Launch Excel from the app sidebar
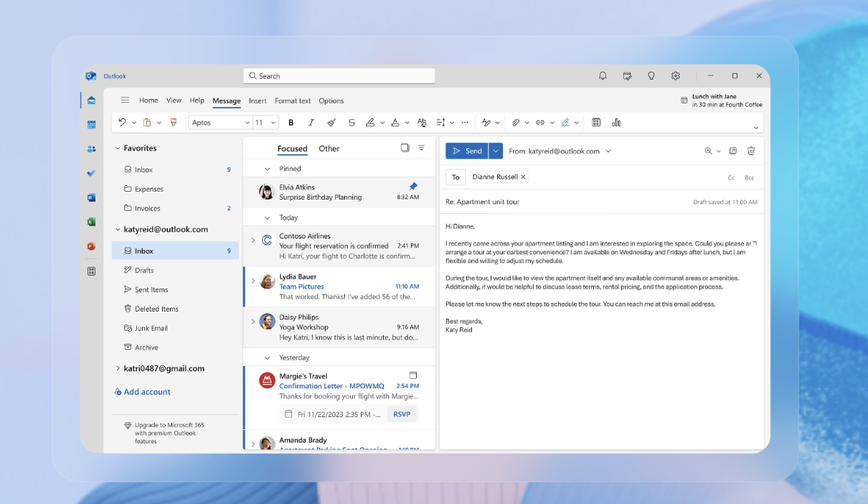The image size is (868, 504). [x=91, y=222]
